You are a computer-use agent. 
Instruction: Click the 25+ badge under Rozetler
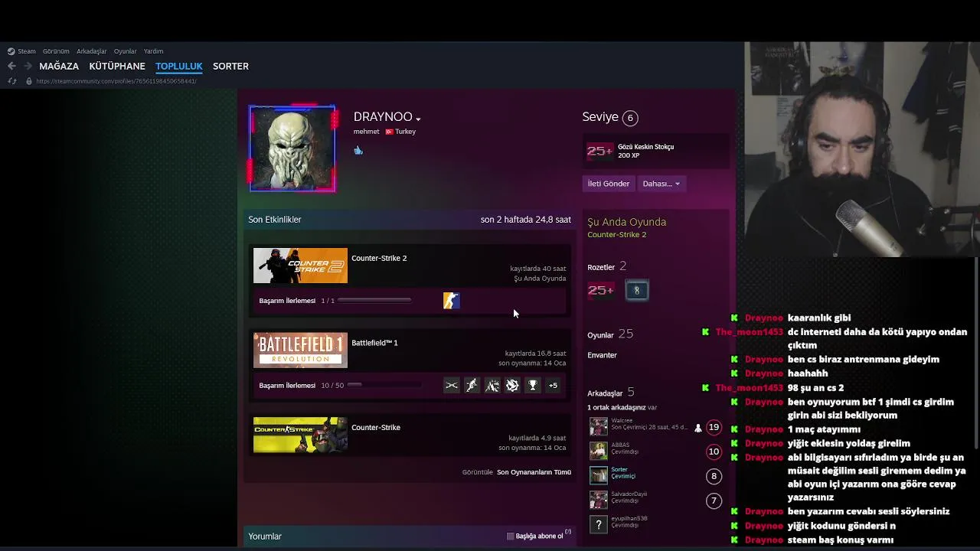[x=600, y=290]
